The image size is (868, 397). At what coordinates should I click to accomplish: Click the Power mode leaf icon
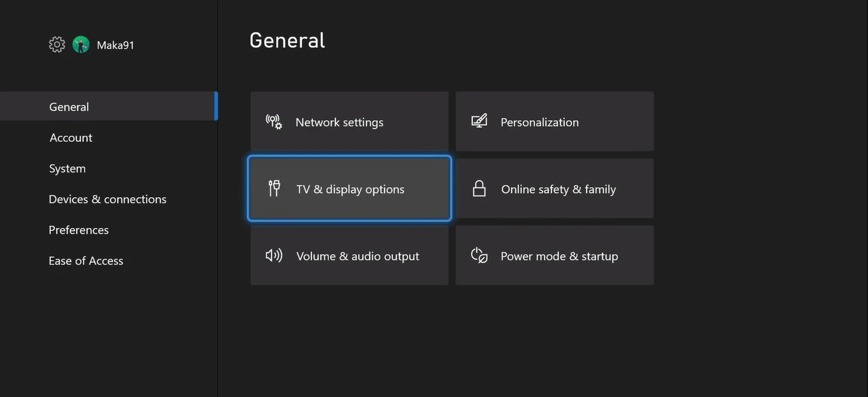tap(479, 256)
